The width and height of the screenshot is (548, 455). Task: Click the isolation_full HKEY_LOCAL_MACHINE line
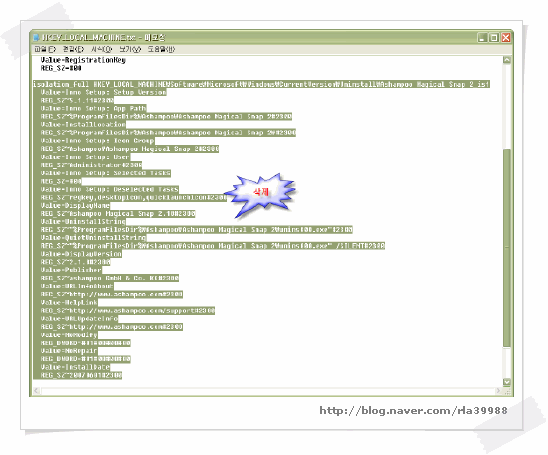261,84
